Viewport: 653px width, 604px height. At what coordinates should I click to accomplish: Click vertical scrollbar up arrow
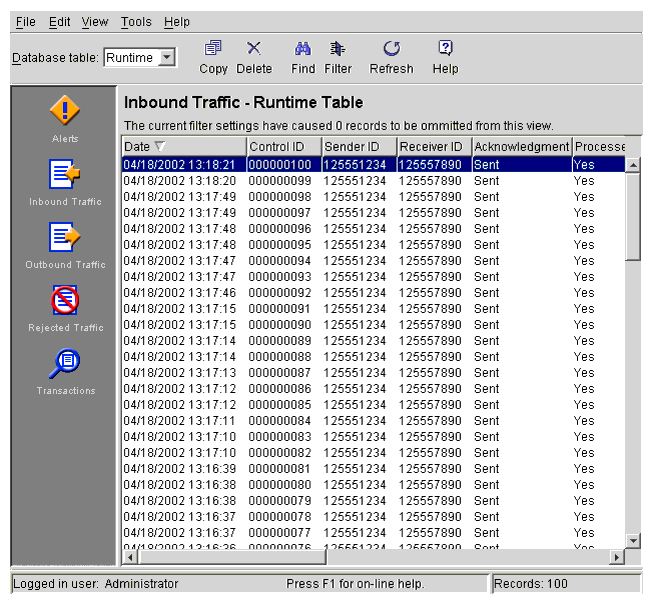point(633,165)
